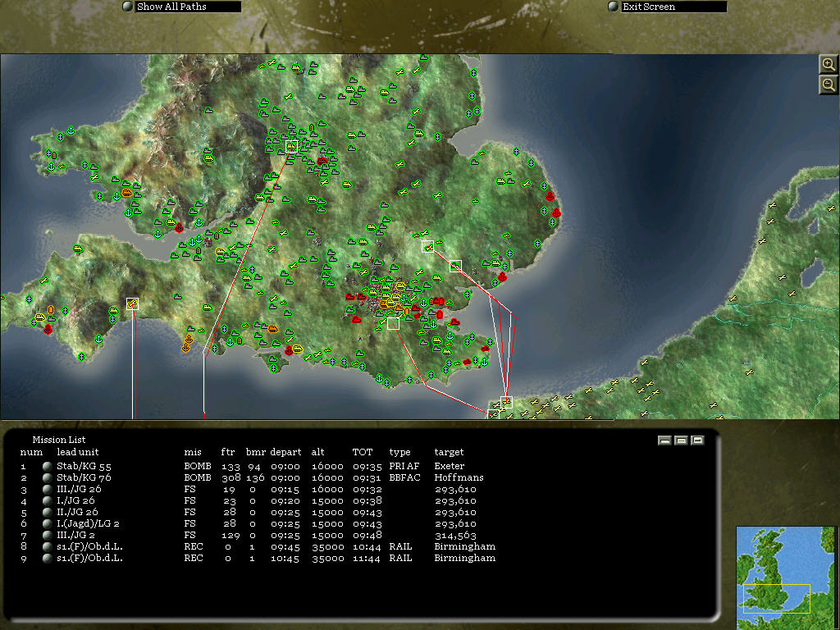
Task: Click depart time 10:45
Action: point(285,558)
